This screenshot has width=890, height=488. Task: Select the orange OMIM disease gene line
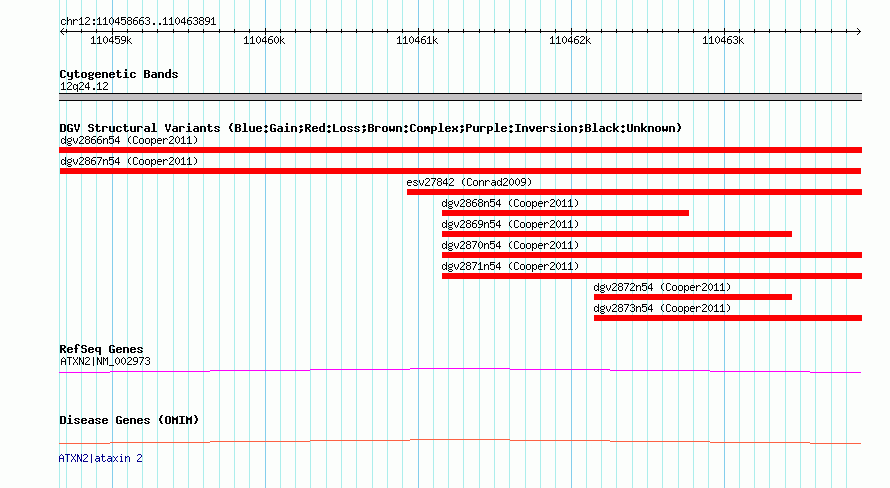[460, 441]
